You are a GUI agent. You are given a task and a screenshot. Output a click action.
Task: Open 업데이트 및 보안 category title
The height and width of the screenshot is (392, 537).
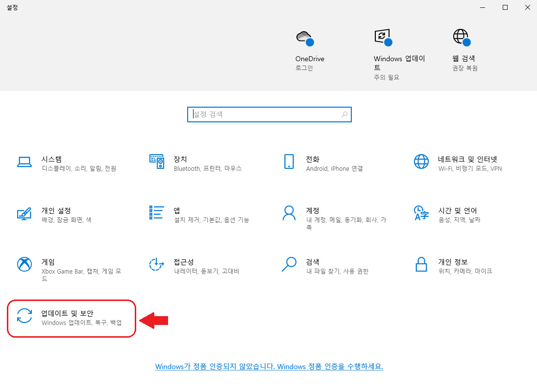point(67,313)
